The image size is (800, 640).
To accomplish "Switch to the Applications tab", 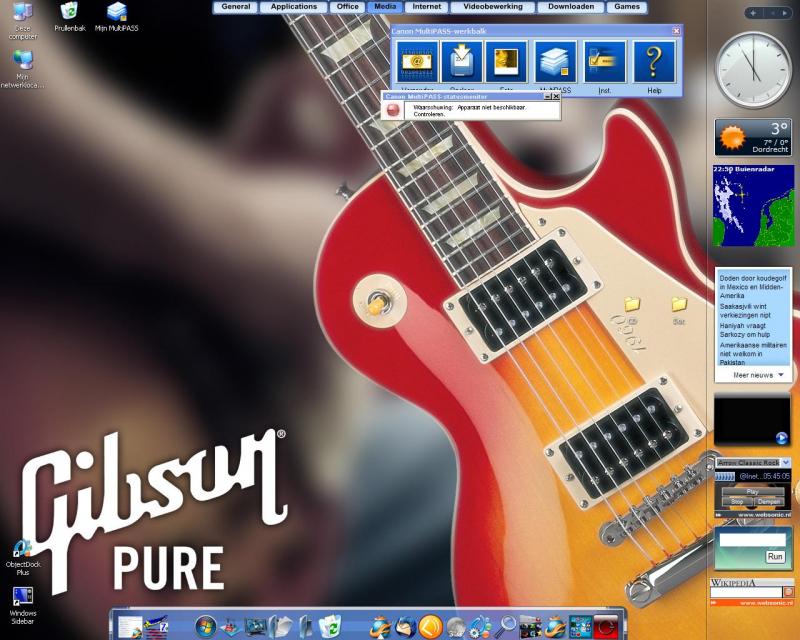I will [294, 7].
